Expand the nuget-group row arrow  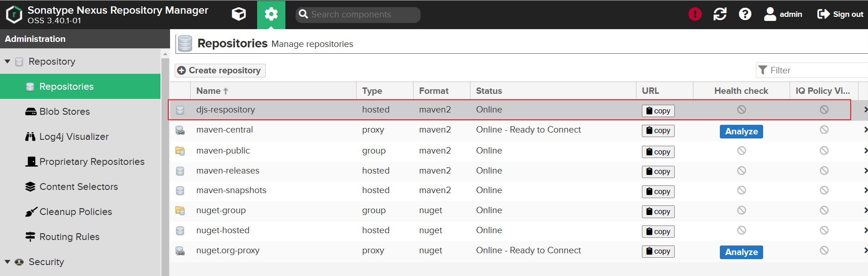(x=865, y=210)
